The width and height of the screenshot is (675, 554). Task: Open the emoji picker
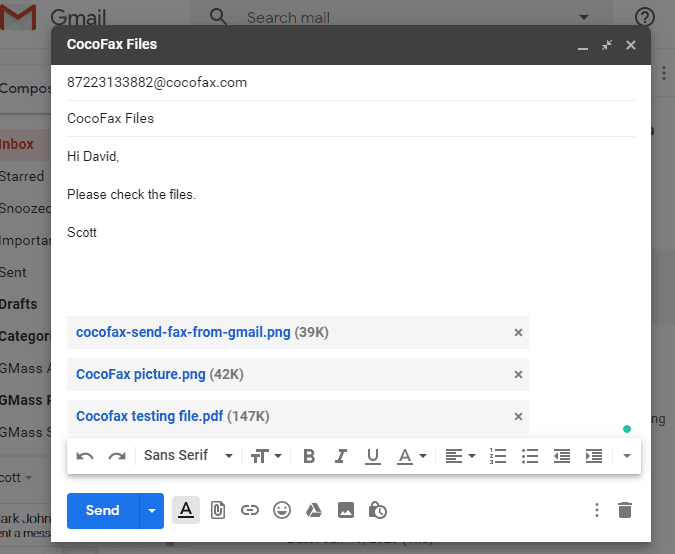coord(282,510)
